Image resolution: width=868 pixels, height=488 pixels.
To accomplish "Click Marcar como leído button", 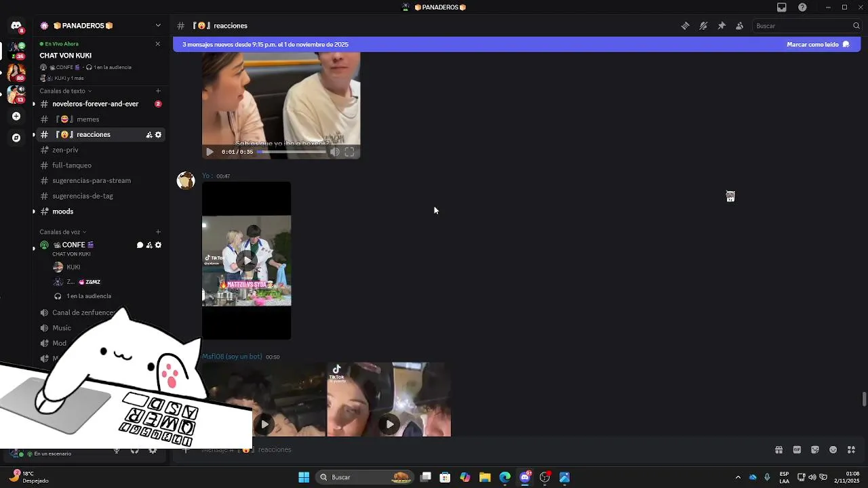I will pyautogui.click(x=818, y=44).
